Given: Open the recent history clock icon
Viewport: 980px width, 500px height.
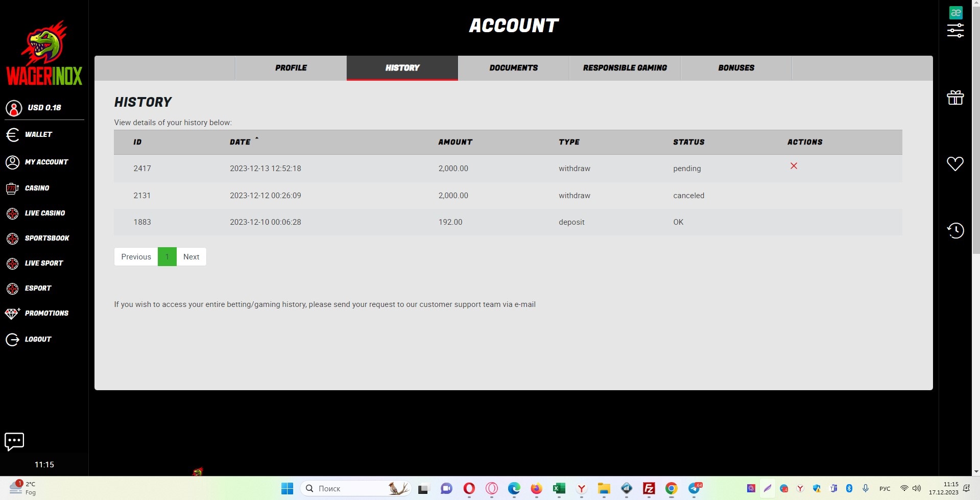Looking at the screenshot, I should pyautogui.click(x=955, y=230).
